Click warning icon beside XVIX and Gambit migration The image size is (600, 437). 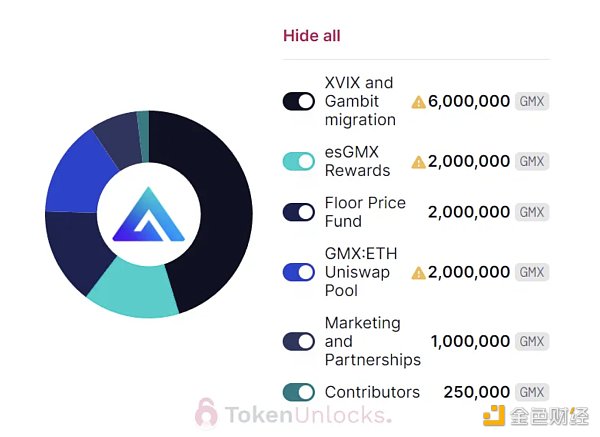[419, 102]
